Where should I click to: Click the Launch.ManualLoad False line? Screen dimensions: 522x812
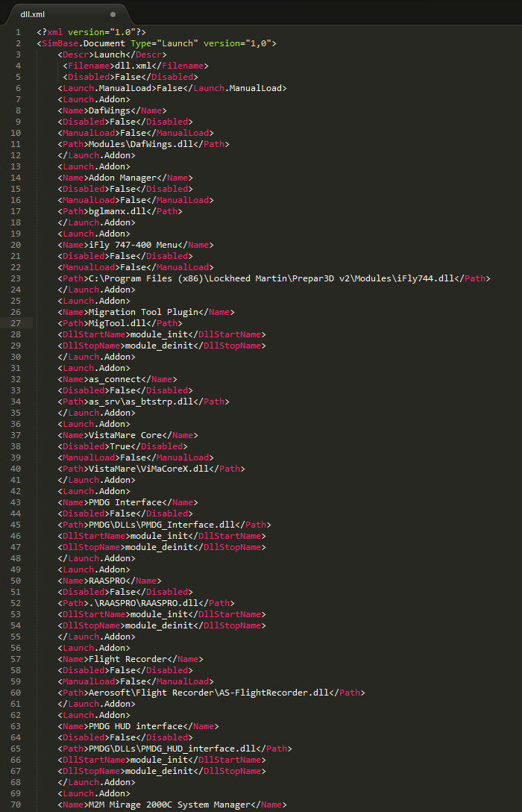click(x=172, y=88)
